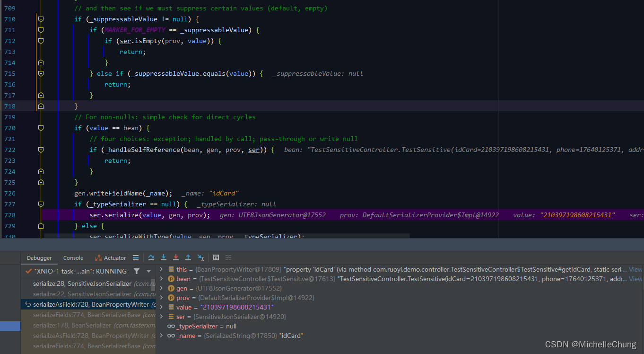The width and height of the screenshot is (644, 354).
Task: Collapse the code block at line 722
Action: [41, 150]
